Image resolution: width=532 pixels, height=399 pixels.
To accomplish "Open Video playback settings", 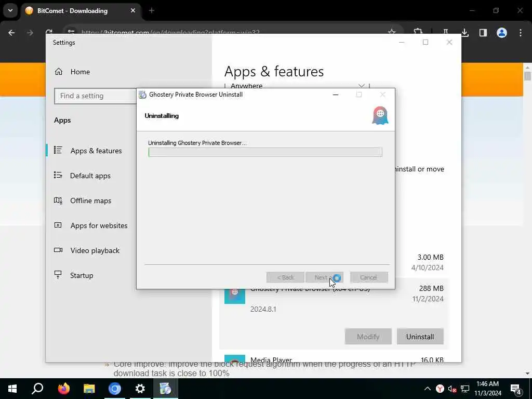I will [x=95, y=250].
